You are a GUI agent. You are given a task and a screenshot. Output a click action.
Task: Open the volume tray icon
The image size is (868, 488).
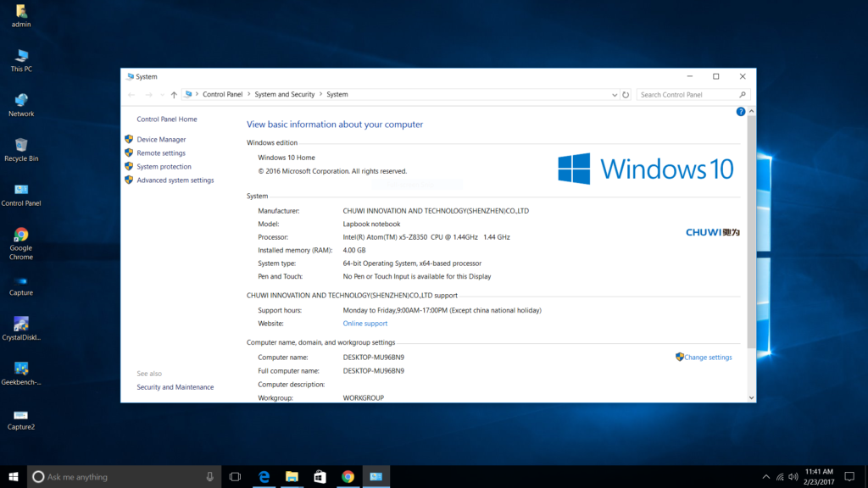(793, 476)
